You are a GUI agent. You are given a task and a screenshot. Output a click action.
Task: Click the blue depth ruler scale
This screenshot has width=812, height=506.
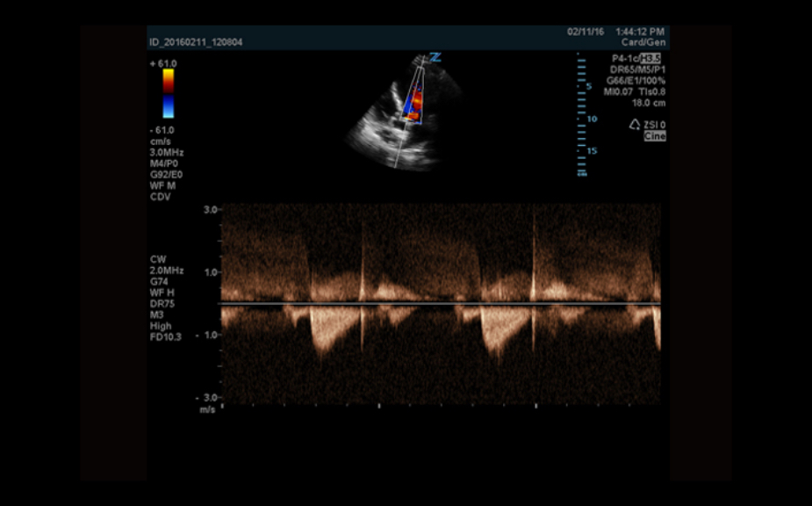click(580, 114)
